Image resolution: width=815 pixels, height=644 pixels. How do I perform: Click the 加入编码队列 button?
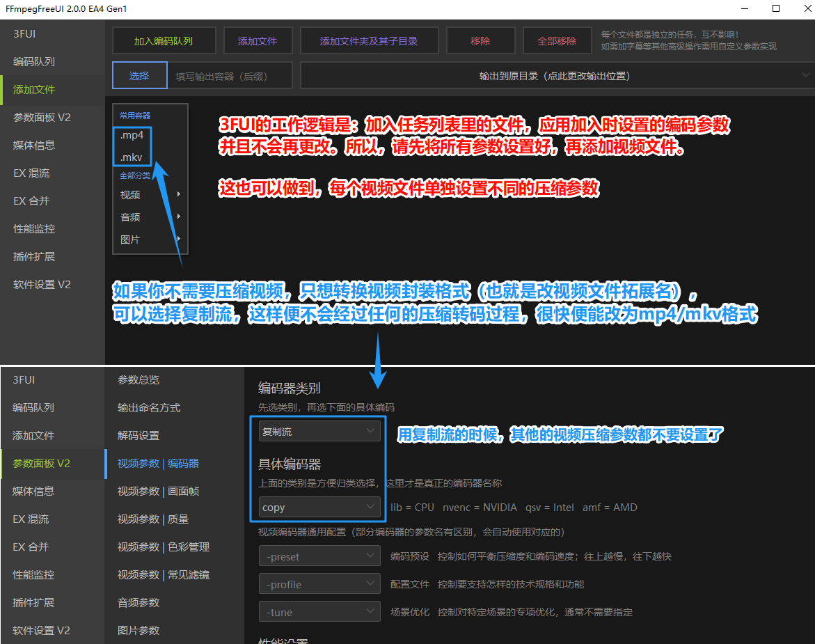coord(164,40)
